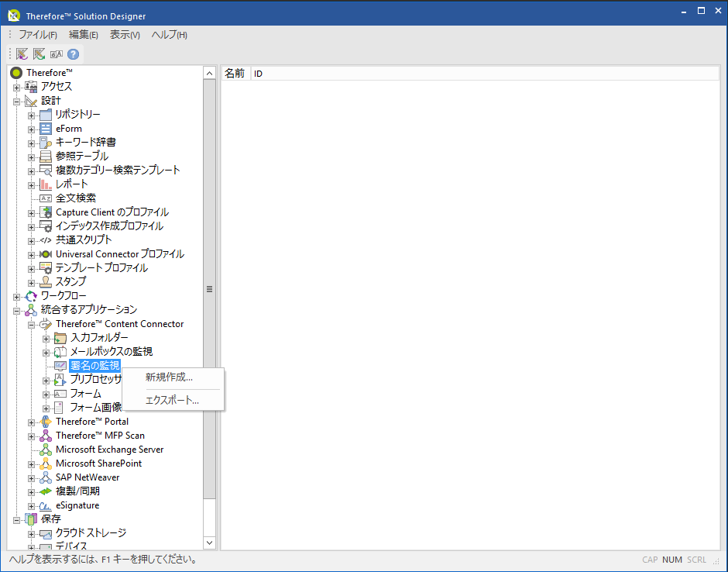Click the 参照テーブル icon

pos(46,156)
